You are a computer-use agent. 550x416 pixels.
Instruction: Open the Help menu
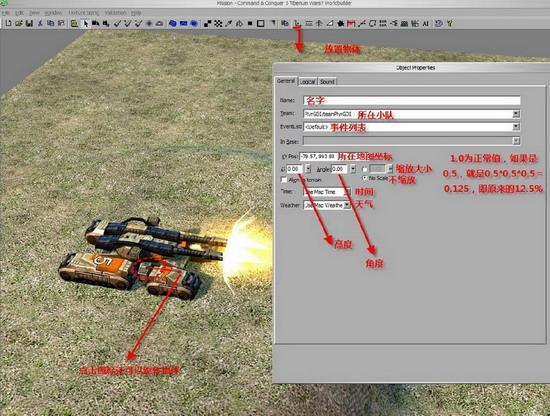point(136,13)
